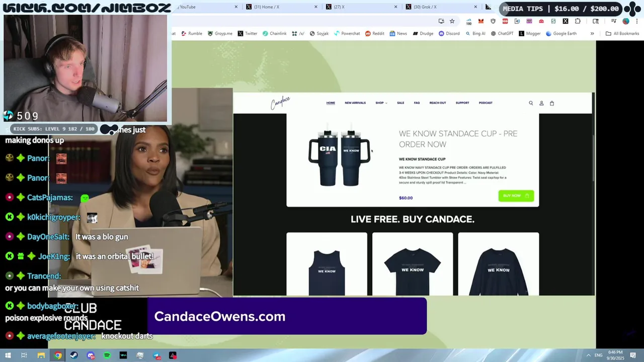Switch to the YouTube tab
The height and width of the screenshot is (362, 644).
pyautogui.click(x=206, y=7)
